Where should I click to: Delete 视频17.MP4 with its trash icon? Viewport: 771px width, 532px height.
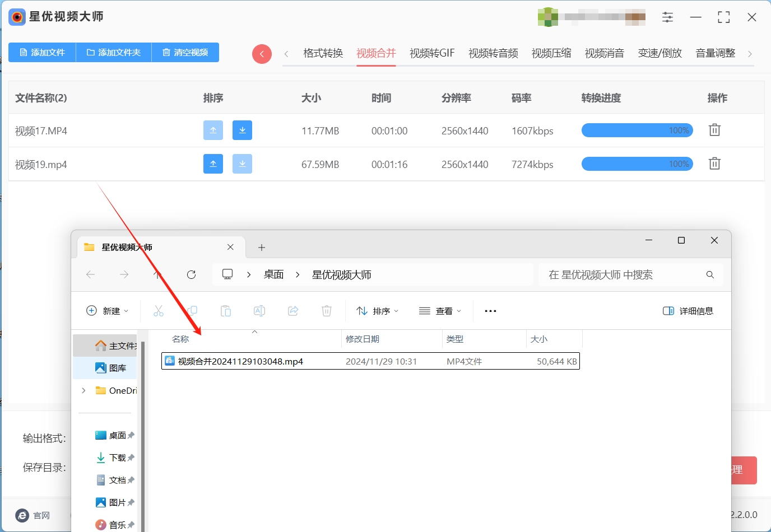click(714, 130)
